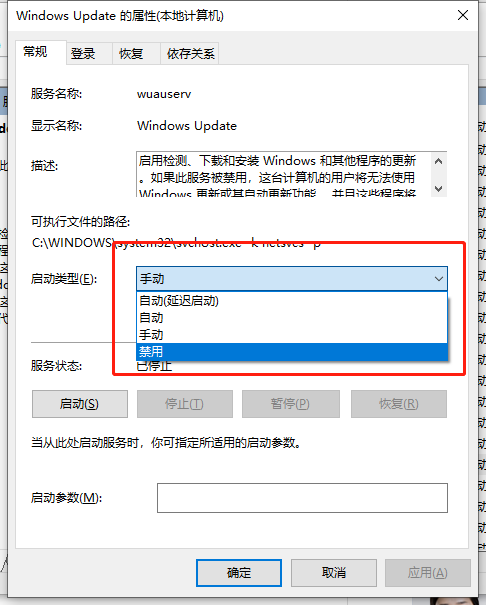Click the disabled 停止(T) button
The width and height of the screenshot is (486, 605).
coord(185,404)
